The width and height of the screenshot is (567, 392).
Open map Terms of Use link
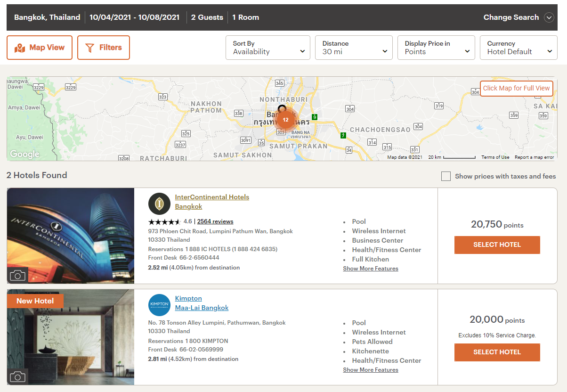pos(495,157)
